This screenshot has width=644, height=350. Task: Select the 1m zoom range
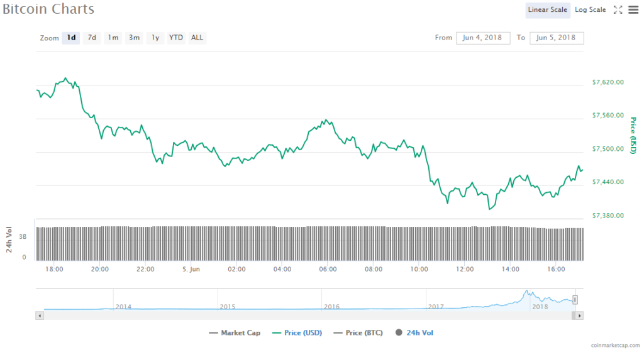(x=113, y=38)
